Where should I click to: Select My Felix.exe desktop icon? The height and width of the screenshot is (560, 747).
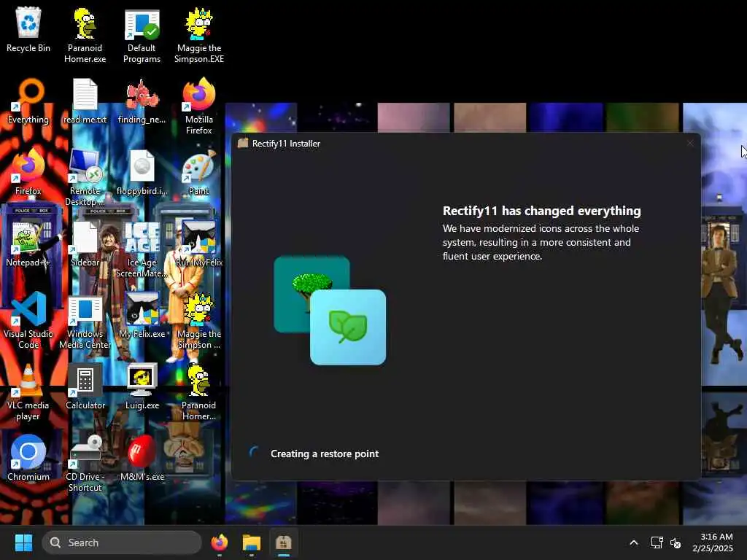pyautogui.click(x=142, y=316)
